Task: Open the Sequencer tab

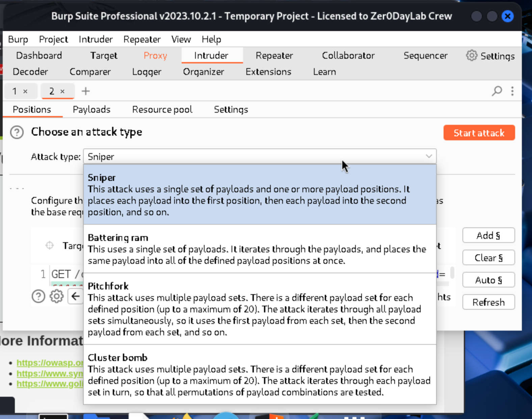Action: (426, 56)
